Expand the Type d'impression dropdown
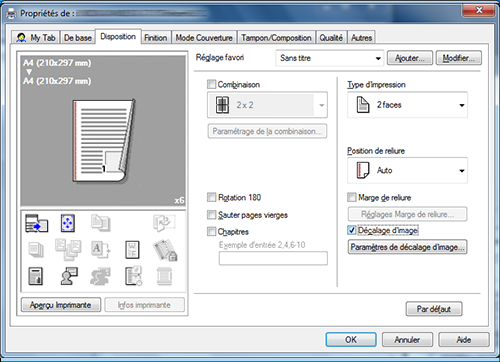Image resolution: width=500 pixels, height=362 pixels. [x=407, y=105]
